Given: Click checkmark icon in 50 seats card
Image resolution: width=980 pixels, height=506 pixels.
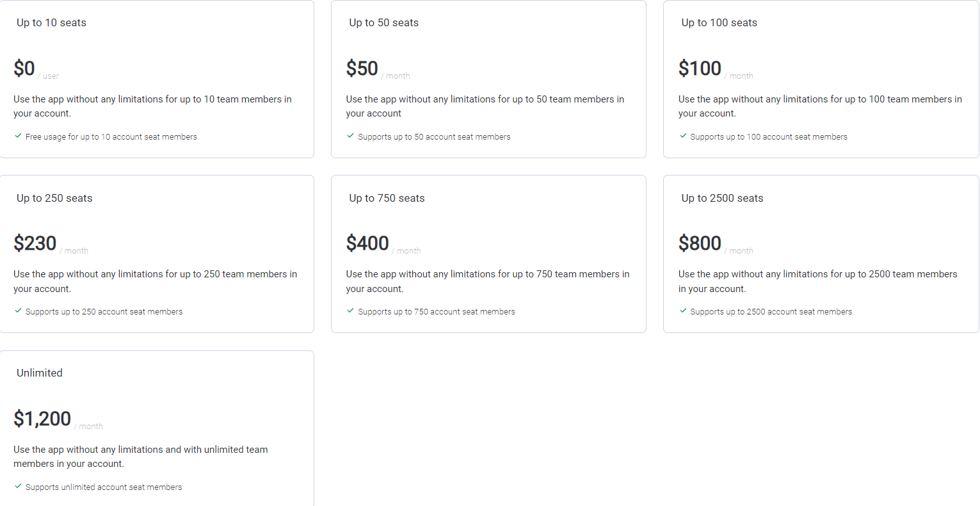Looking at the screenshot, I should point(350,136).
